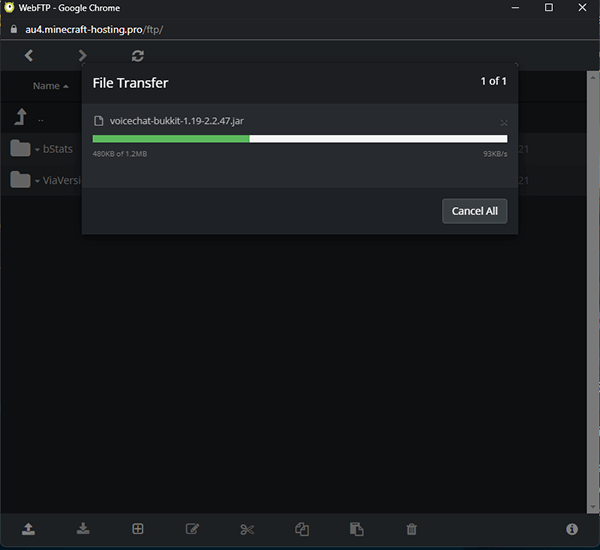
Task: Click the File Transfer dialog title
Action: [x=130, y=83]
